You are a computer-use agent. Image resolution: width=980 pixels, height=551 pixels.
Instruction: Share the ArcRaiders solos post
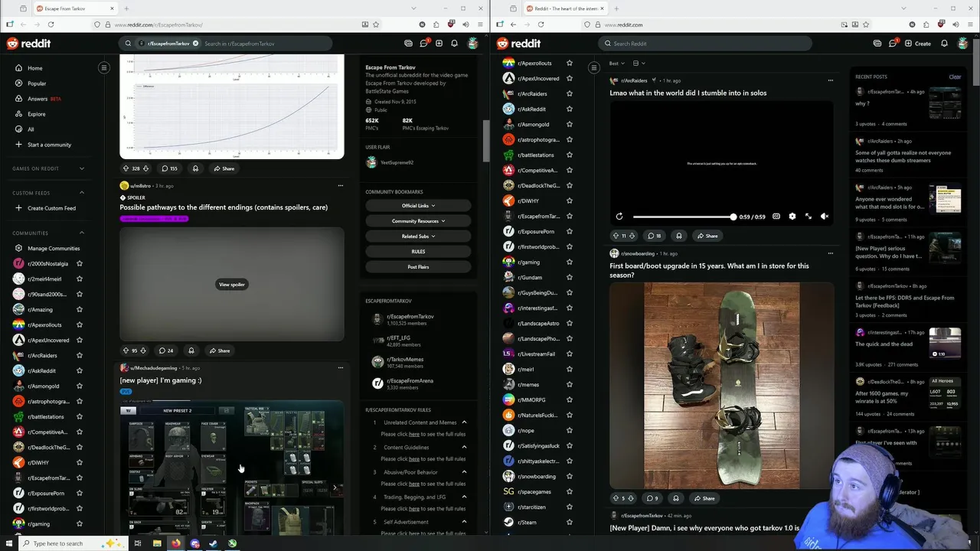707,236
